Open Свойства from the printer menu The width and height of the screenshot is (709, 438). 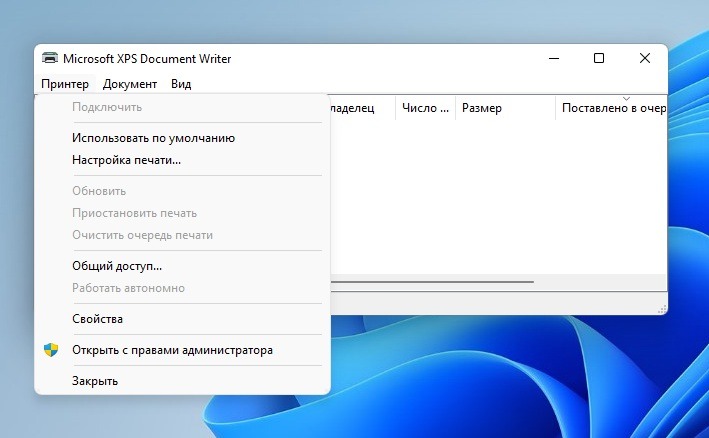coord(182,319)
